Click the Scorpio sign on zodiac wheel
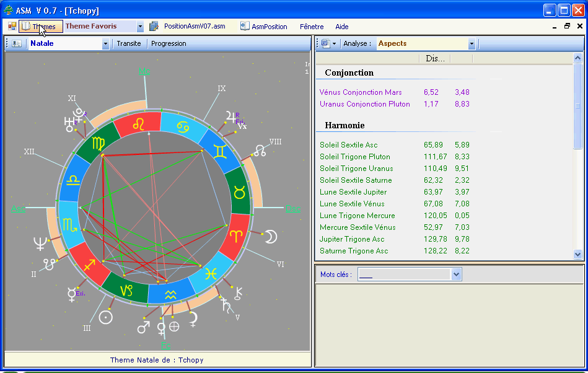The height and width of the screenshot is (373, 588). (x=70, y=225)
